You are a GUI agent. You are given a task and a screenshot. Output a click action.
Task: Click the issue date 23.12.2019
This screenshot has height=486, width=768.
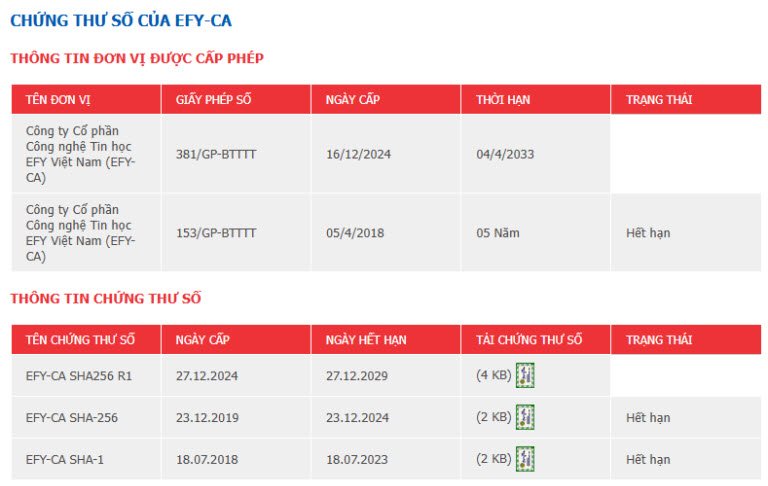(x=207, y=417)
